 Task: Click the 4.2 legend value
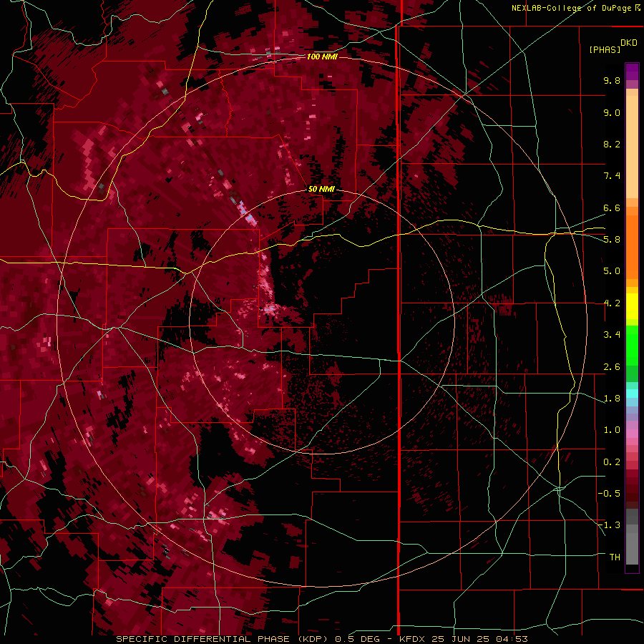tap(612, 303)
